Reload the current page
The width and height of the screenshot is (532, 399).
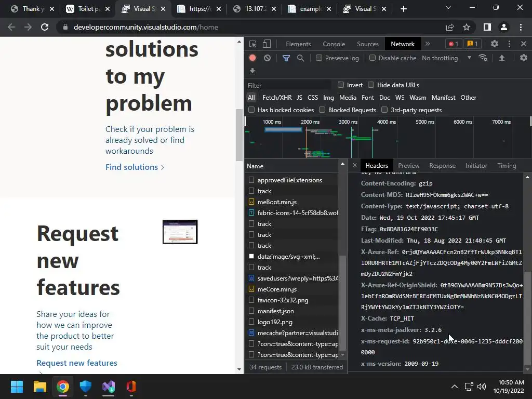(45, 27)
